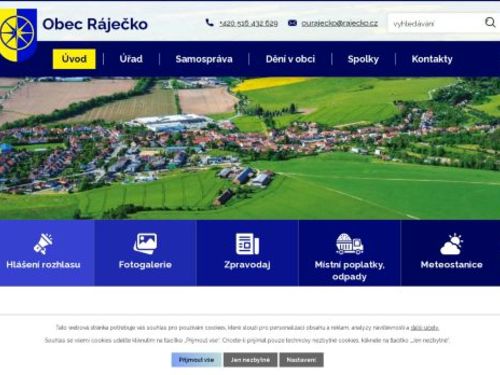Go to the Kontakty menu item
The height and width of the screenshot is (375, 500).
tap(432, 59)
